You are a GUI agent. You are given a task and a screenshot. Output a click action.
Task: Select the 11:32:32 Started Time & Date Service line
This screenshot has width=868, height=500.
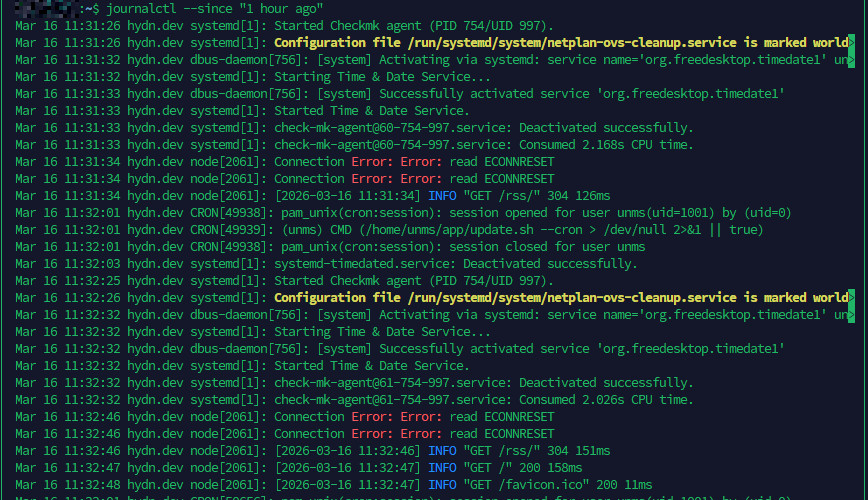point(242,366)
